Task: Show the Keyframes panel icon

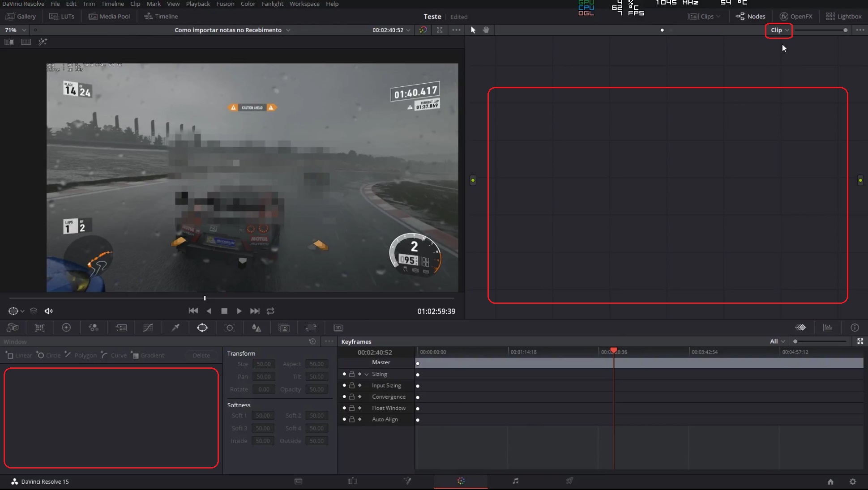Action: [x=800, y=328]
